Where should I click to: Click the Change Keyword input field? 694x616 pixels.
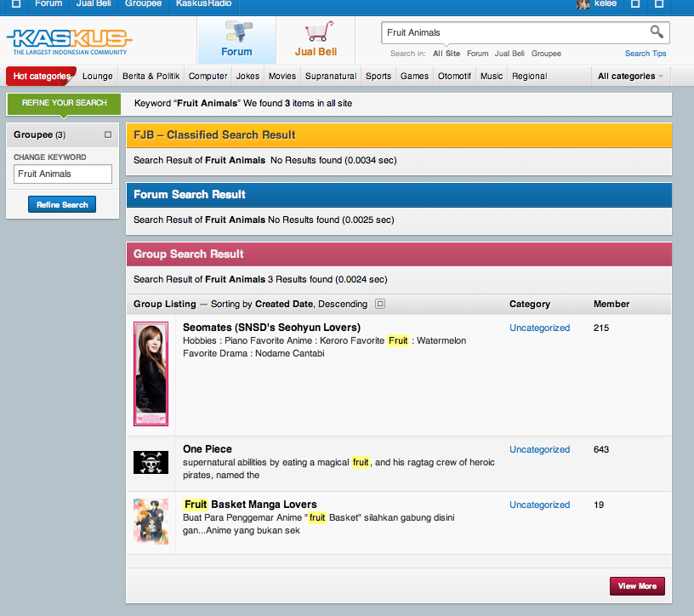(x=63, y=174)
